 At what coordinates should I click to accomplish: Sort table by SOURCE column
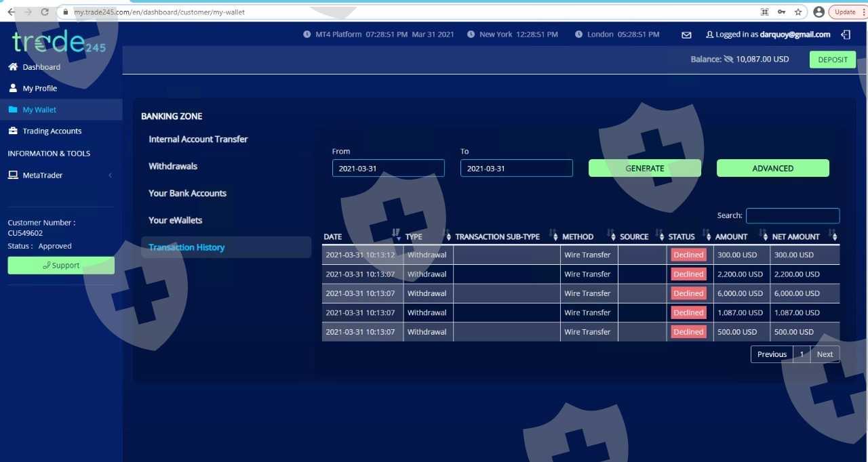[x=642, y=236]
